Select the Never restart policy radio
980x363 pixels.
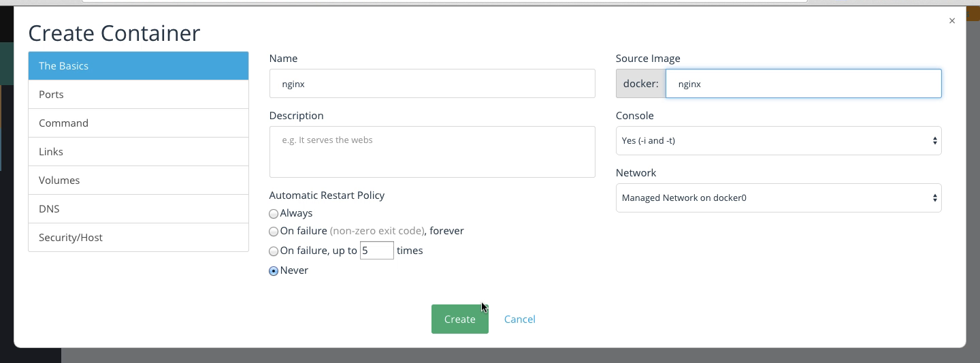point(274,271)
